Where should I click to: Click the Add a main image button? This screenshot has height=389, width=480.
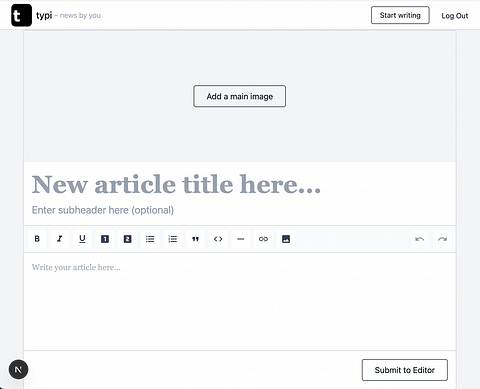240,96
